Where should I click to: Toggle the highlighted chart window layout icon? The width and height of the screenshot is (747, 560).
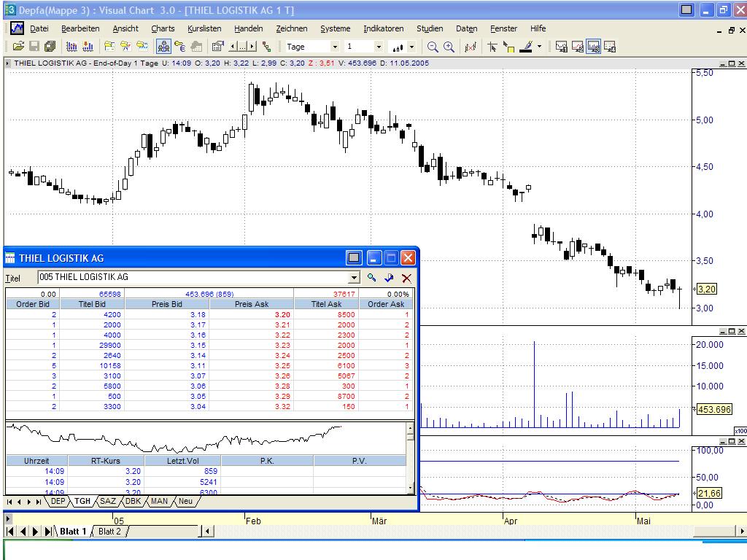click(x=592, y=45)
